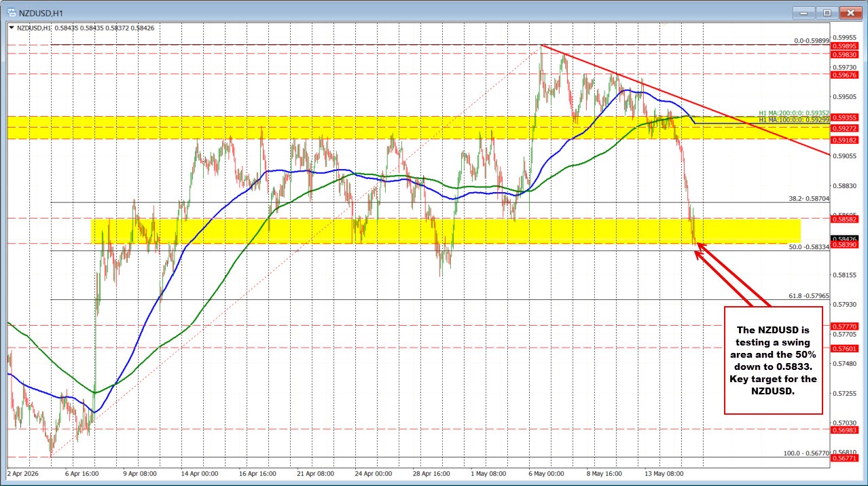The width and height of the screenshot is (868, 486).
Task: Click the 6 Apr 16:00 time axis label
Action: tap(84, 472)
